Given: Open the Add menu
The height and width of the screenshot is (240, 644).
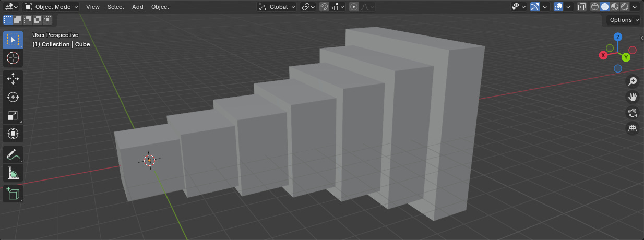Looking at the screenshot, I should [138, 7].
